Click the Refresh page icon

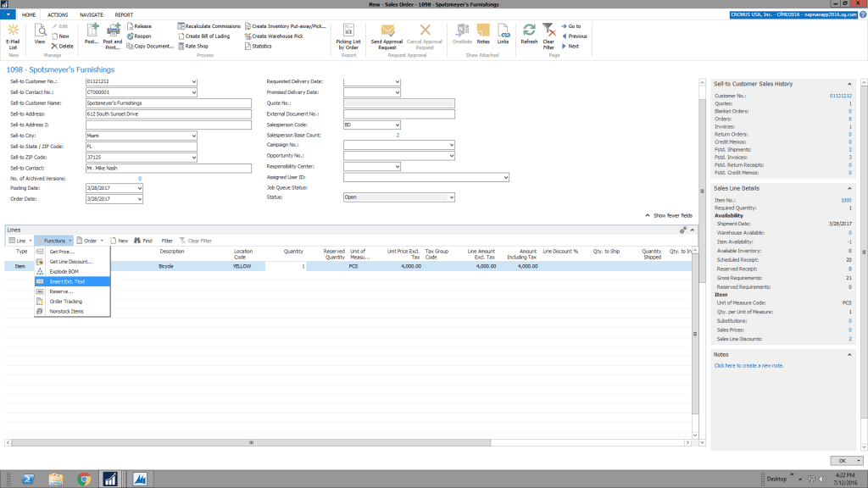click(529, 32)
